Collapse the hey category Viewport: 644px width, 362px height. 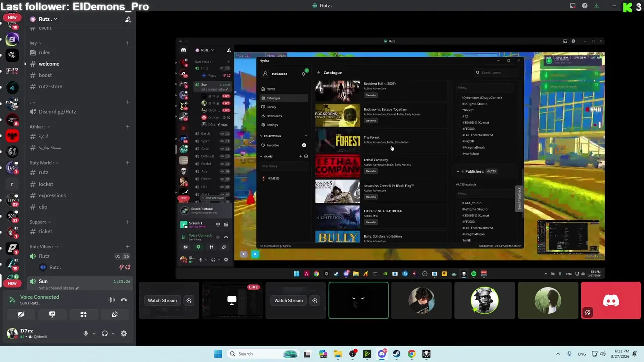[x=35, y=43]
